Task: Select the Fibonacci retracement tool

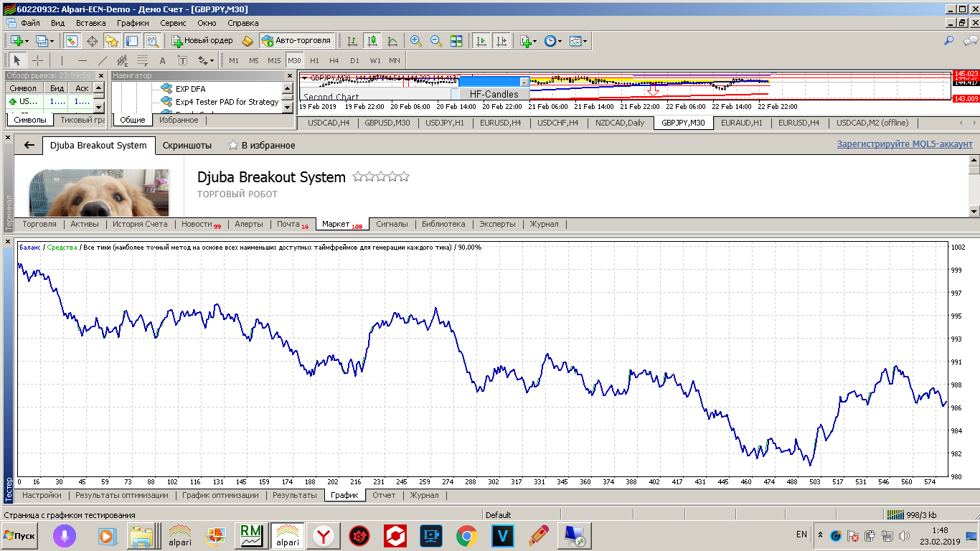Action: pos(142,60)
